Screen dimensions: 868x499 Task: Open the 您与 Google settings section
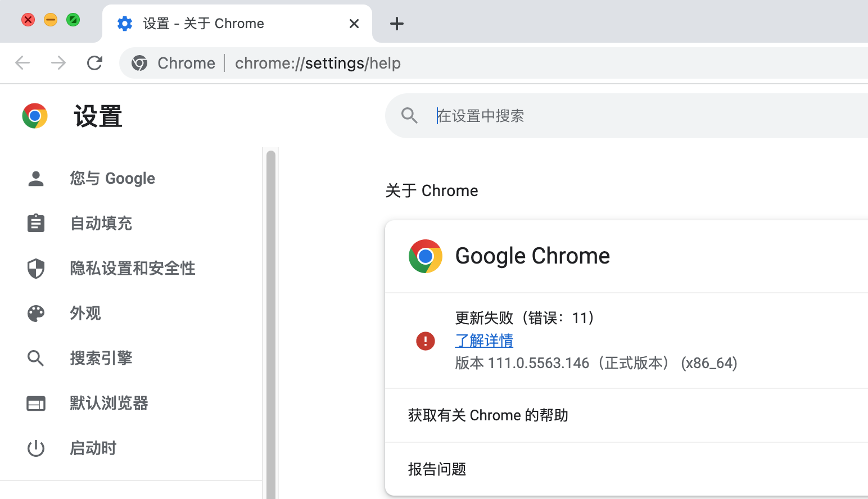point(132,179)
